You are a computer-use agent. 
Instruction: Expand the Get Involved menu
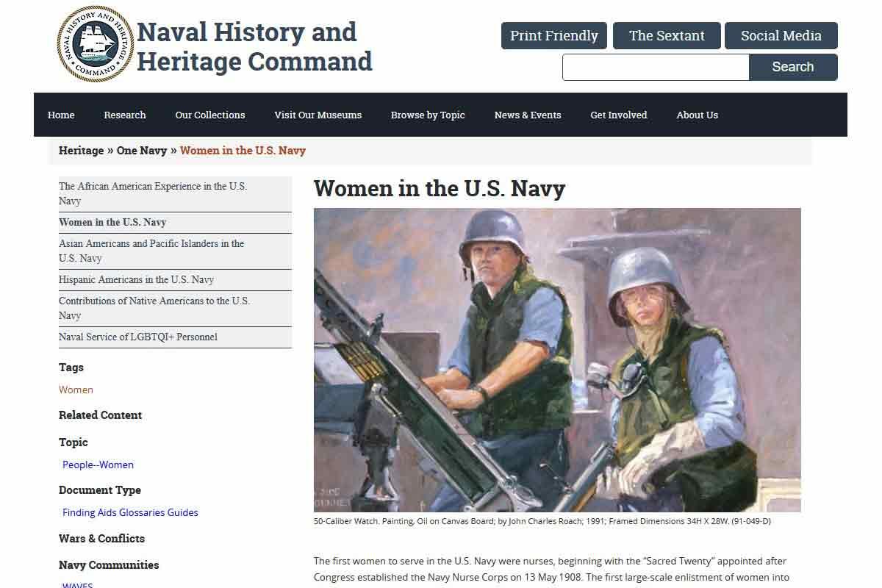(619, 115)
